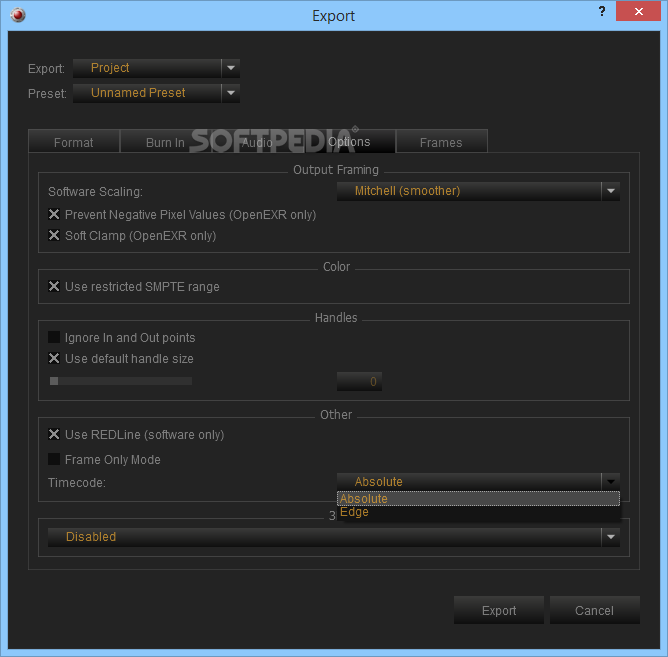Open the help question mark button
Image resolution: width=668 pixels, height=657 pixels.
602,12
